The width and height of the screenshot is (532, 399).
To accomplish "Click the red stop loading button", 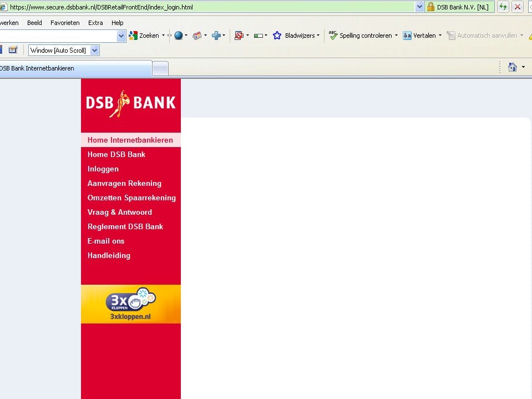I will pyautogui.click(x=518, y=7).
